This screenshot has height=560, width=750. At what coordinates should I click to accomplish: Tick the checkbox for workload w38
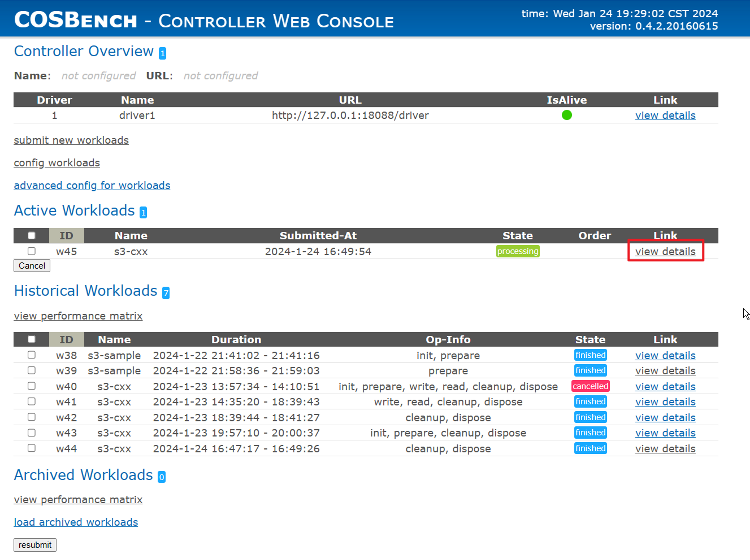tap(32, 355)
